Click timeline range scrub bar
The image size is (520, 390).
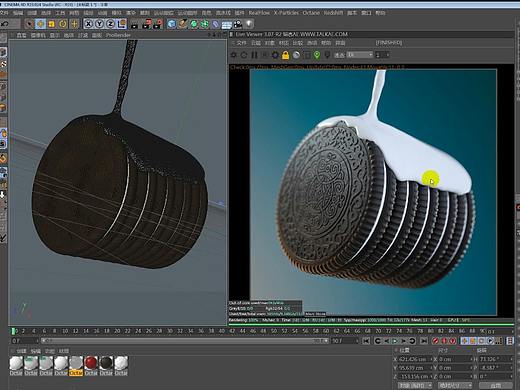185,341
